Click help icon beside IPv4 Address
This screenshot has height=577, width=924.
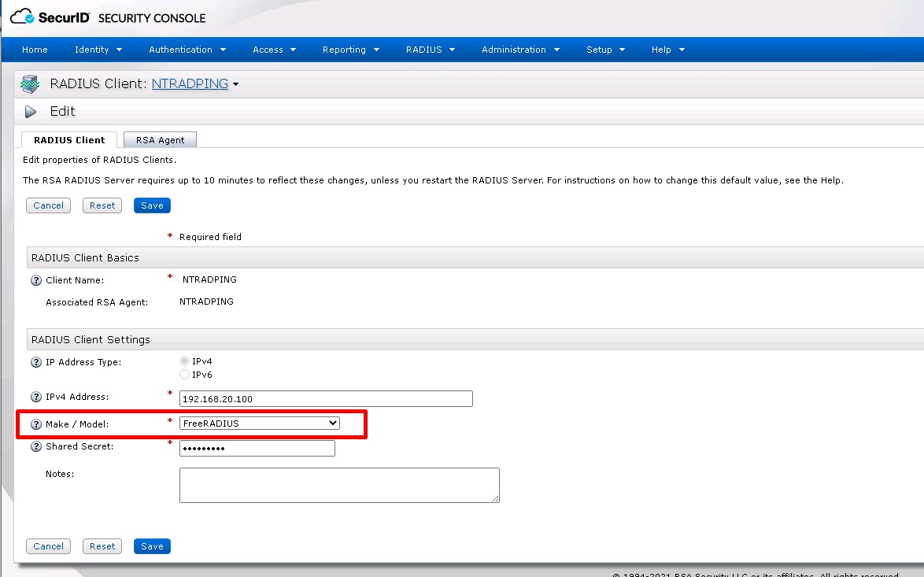pyautogui.click(x=35, y=398)
